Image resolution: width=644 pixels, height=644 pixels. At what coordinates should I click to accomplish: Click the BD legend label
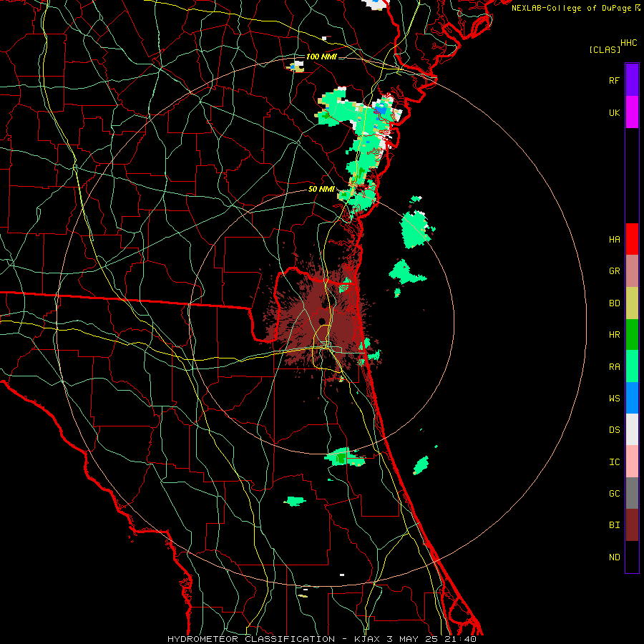tap(614, 303)
